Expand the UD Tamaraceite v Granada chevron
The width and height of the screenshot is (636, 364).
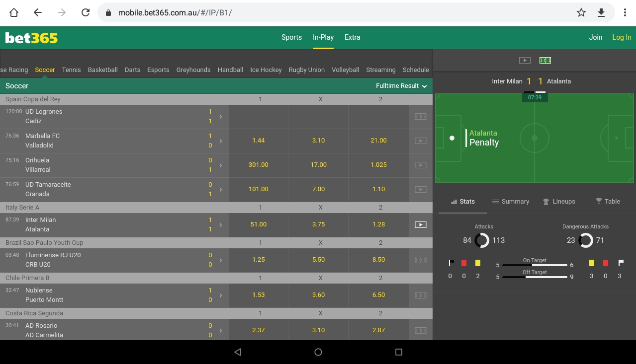click(221, 190)
